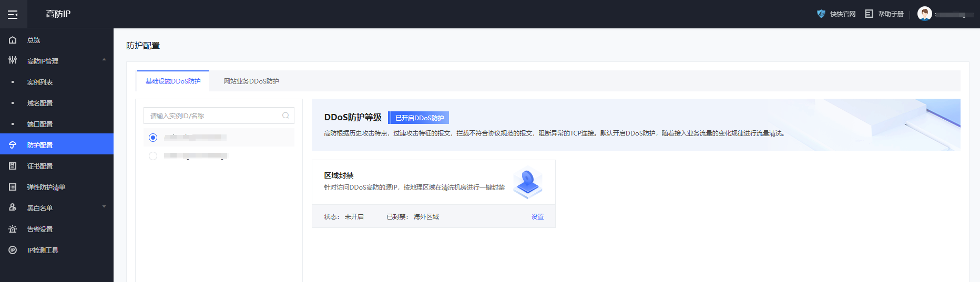Expand the 黑白名单 menu arrow
Viewport: 980px width, 282px height.
click(104, 207)
